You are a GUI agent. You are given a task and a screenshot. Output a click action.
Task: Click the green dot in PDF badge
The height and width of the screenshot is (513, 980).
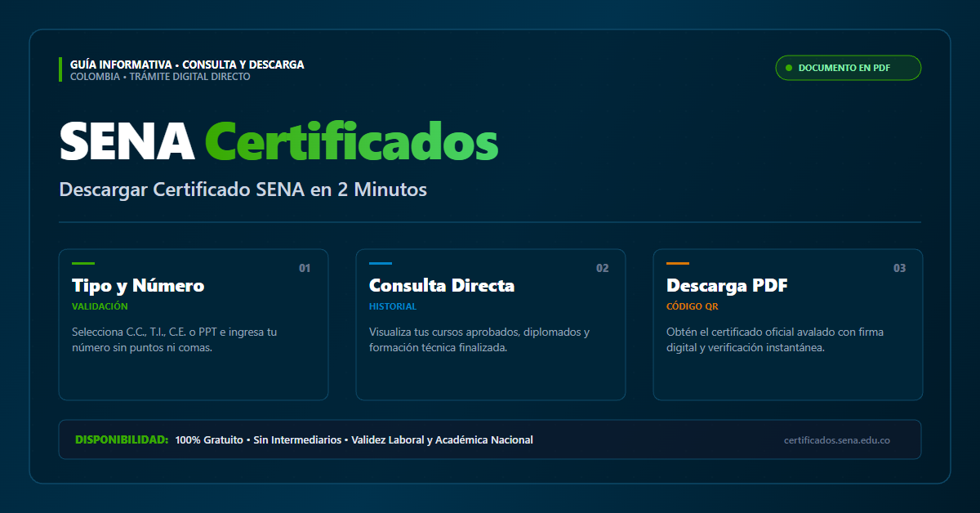click(789, 68)
